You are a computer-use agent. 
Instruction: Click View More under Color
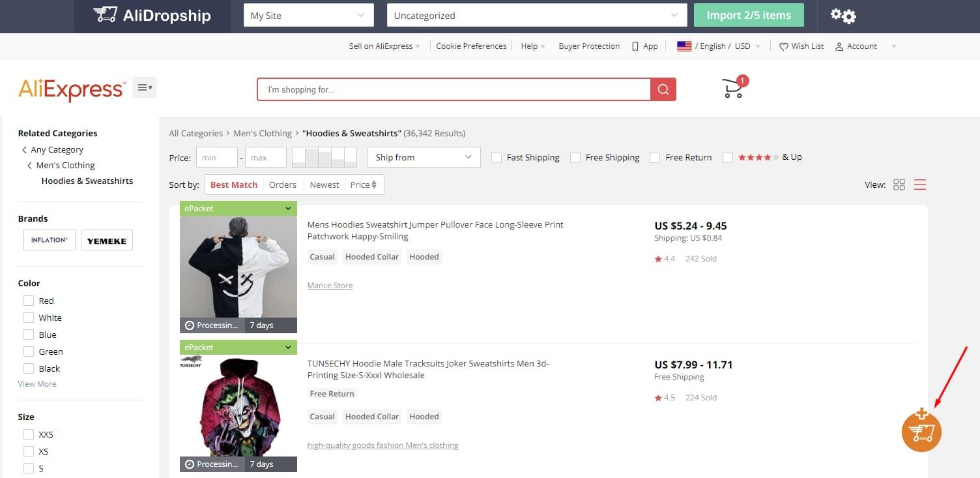click(x=37, y=384)
